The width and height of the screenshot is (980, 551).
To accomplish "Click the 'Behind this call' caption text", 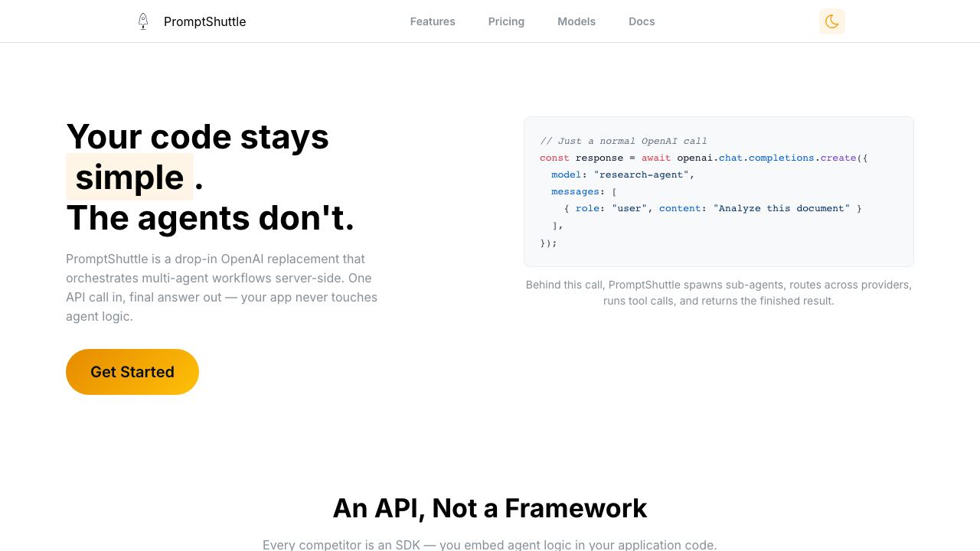I will [718, 292].
